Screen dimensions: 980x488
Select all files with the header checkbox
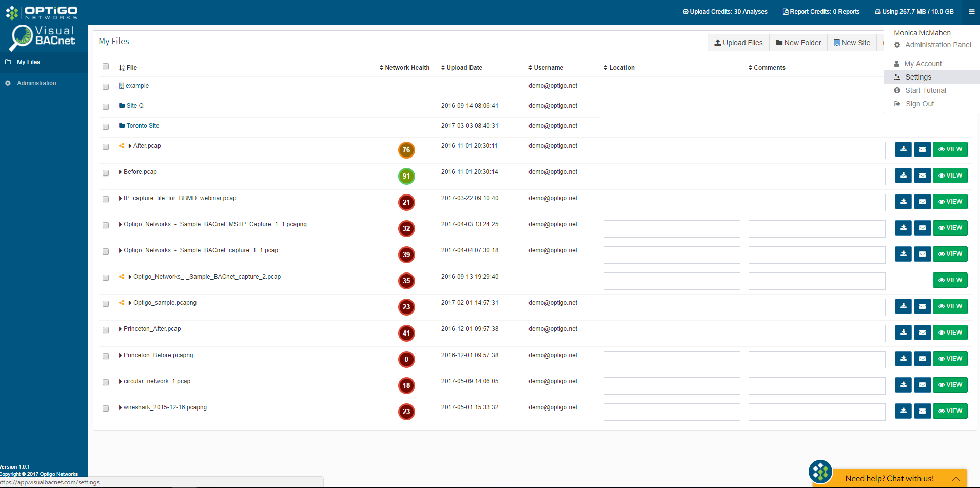106,66
